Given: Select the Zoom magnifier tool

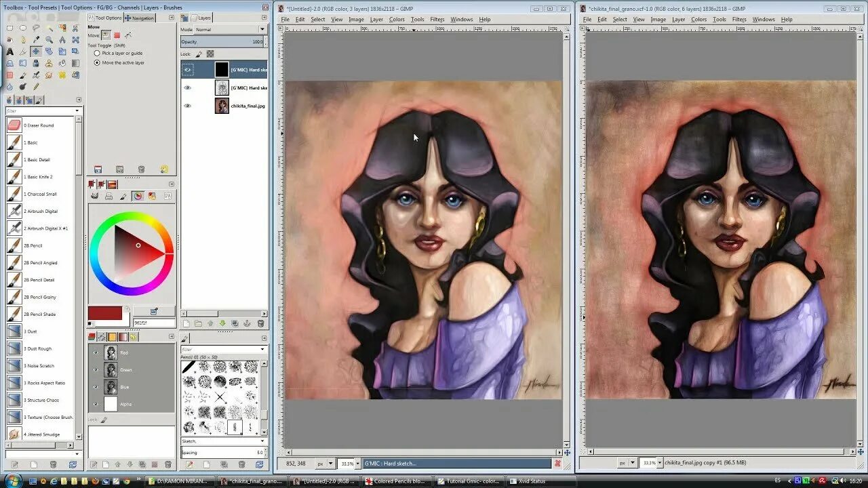Looking at the screenshot, I should point(49,40).
